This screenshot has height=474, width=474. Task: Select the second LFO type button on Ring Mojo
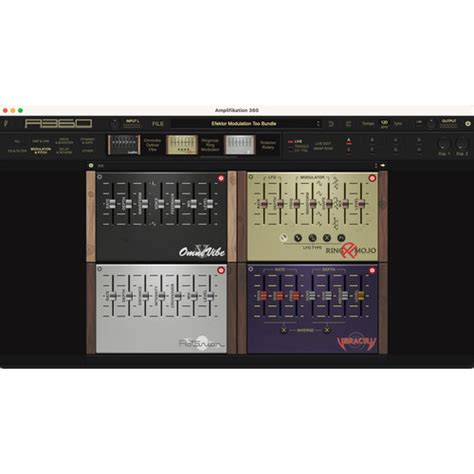click(298, 238)
